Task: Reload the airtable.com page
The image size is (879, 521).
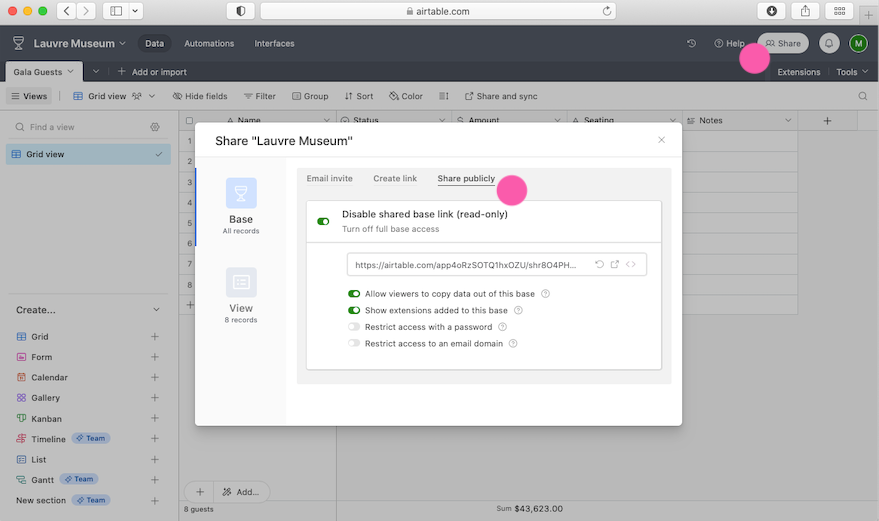Action: pyautogui.click(x=607, y=11)
